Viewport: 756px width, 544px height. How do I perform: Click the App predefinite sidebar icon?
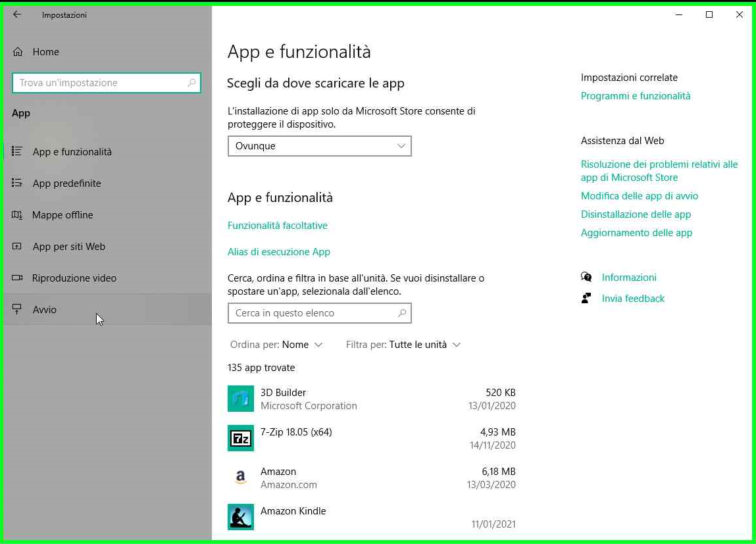(x=17, y=183)
